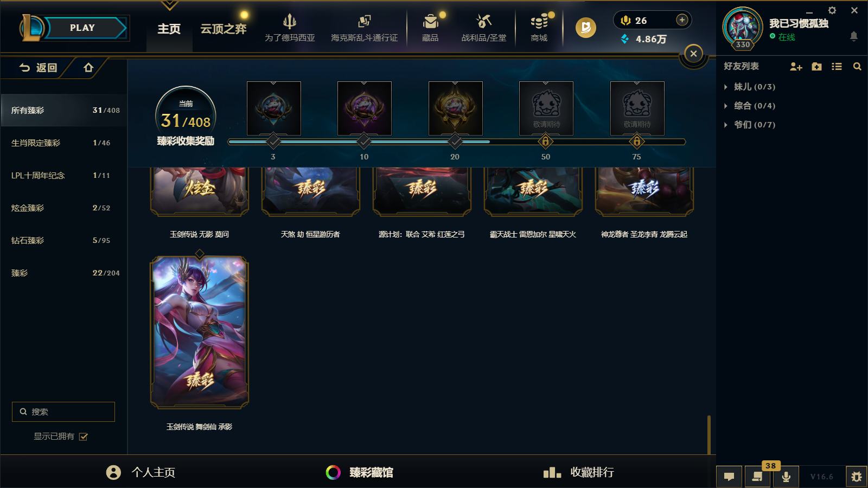This screenshot has width=868, height=488.
Task: Click the bug report icon
Action: pyautogui.click(x=857, y=477)
